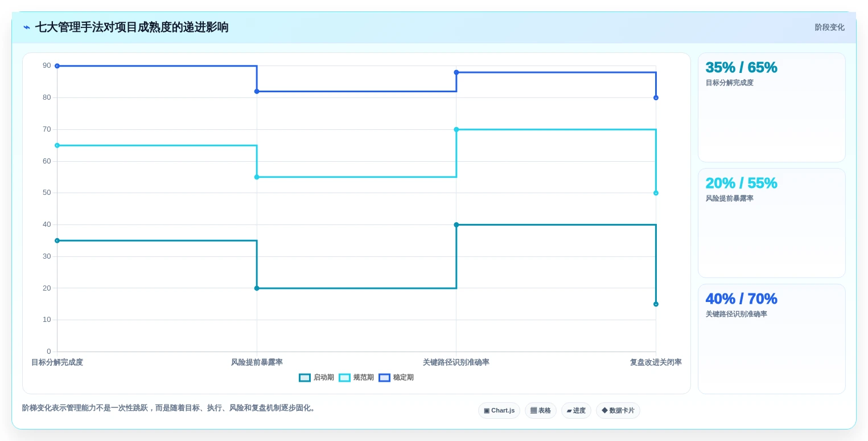Click 稳定期 data point at 82
Screen dimensions: 868x441
coord(257,91)
